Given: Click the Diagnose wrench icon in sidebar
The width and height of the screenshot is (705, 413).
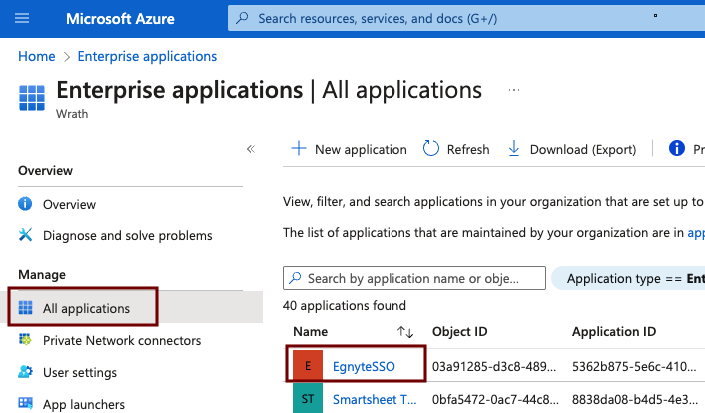Looking at the screenshot, I should [26, 235].
